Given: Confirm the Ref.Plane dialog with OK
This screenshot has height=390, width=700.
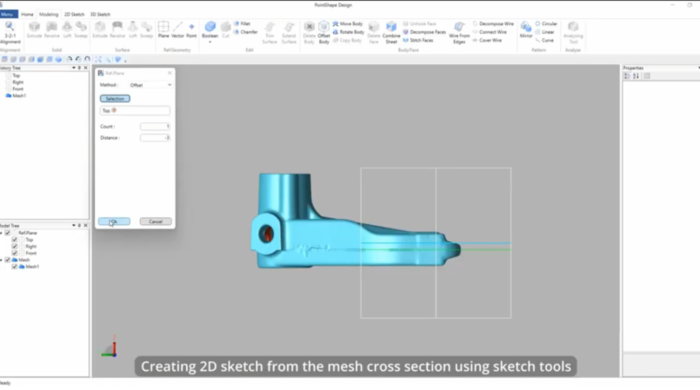Looking at the screenshot, I should pyautogui.click(x=114, y=221).
